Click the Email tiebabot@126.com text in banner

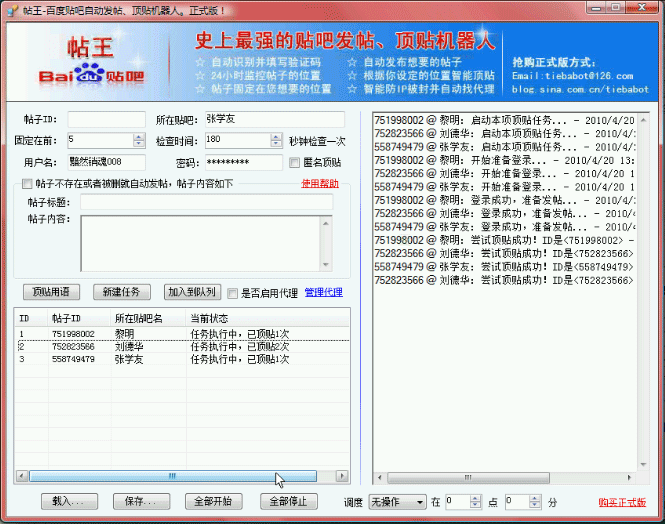click(573, 76)
